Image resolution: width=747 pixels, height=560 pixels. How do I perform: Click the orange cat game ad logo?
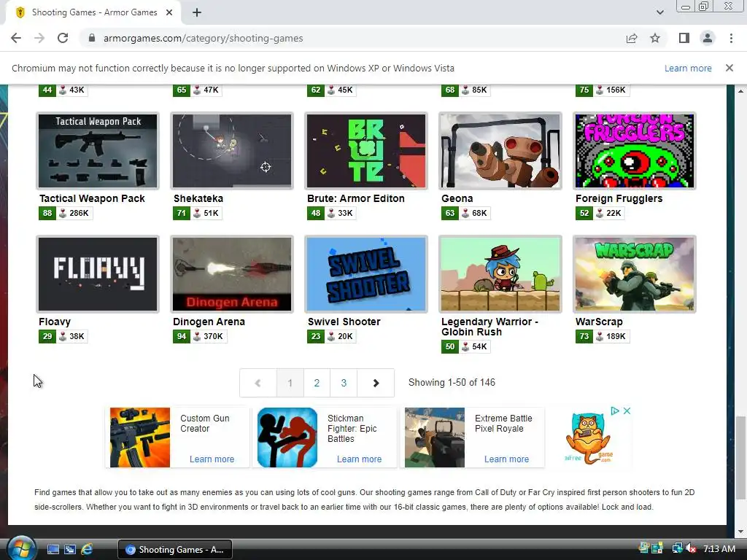coord(589,438)
